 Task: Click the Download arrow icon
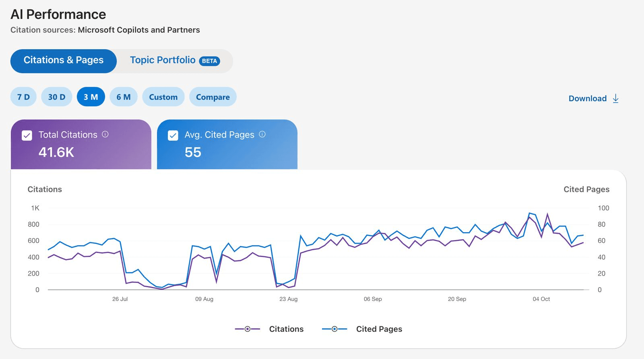(615, 99)
